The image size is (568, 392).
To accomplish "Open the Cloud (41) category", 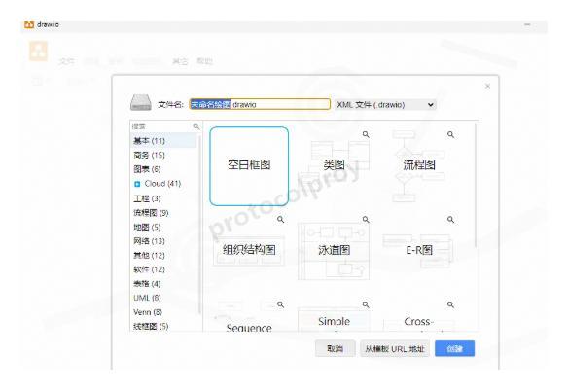I will (x=162, y=184).
